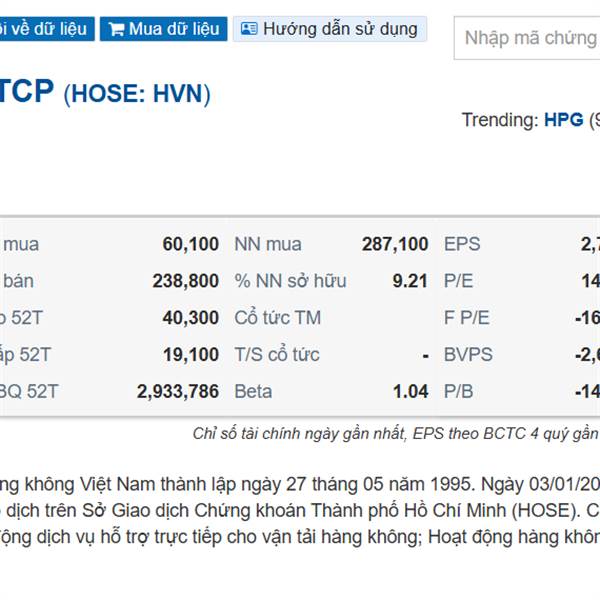Screen dimensions: 600x600
Task: Click the ID card guide icon
Action: (249, 29)
